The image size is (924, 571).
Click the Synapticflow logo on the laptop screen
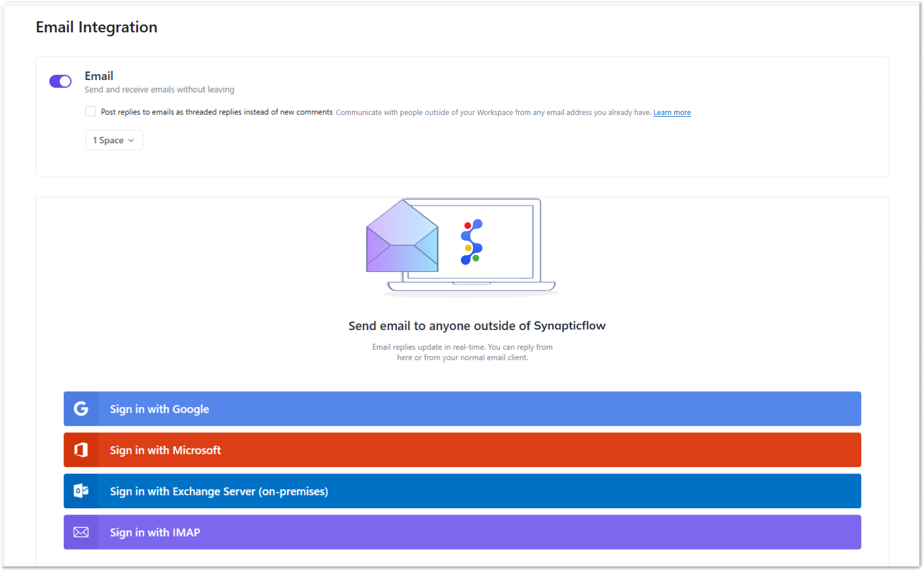click(472, 242)
